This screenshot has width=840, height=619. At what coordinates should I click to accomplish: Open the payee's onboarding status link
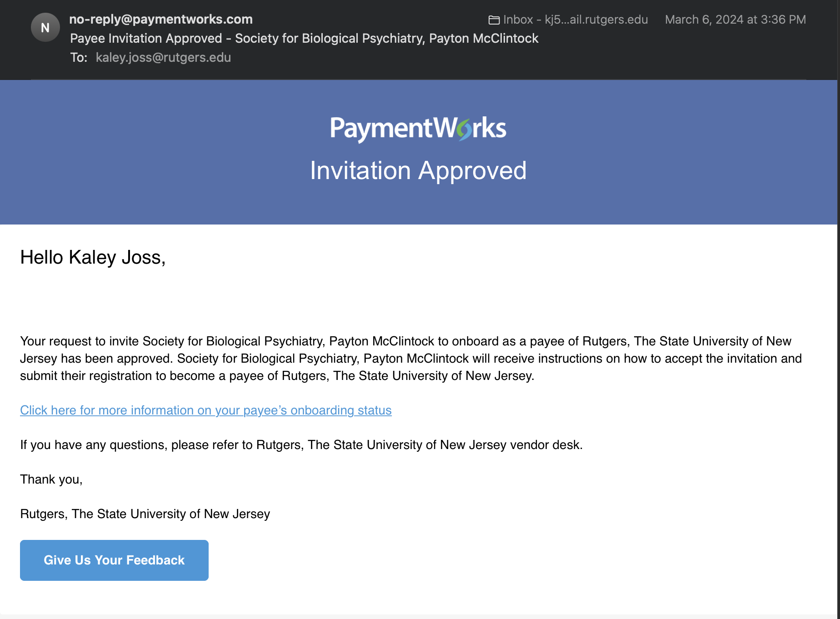tap(206, 410)
